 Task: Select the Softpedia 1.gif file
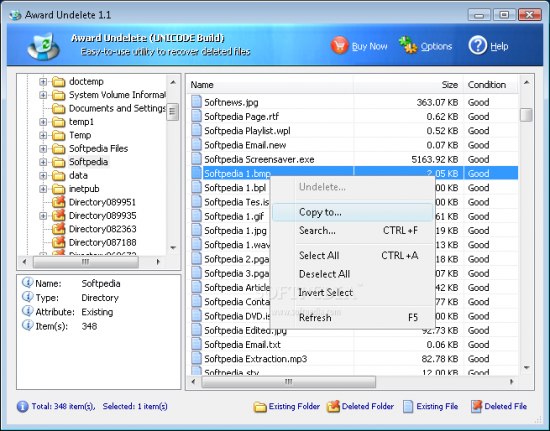(x=234, y=216)
